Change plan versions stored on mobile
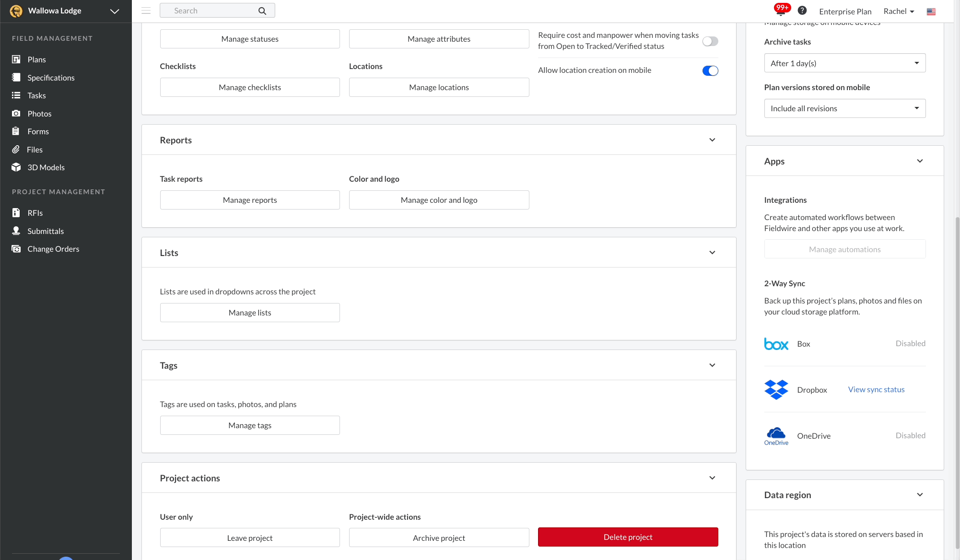Viewport: 960px width, 560px height. [844, 108]
